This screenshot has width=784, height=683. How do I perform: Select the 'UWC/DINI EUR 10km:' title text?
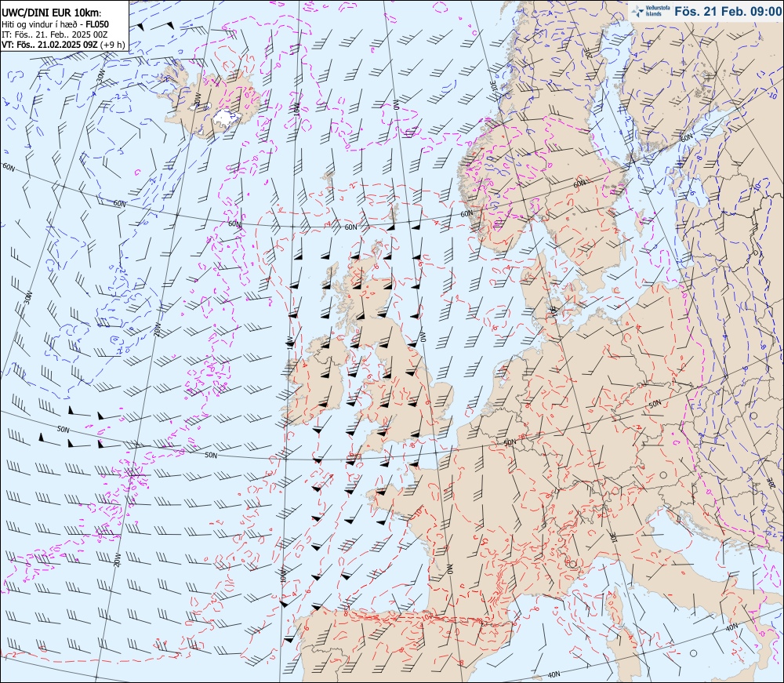52,13
